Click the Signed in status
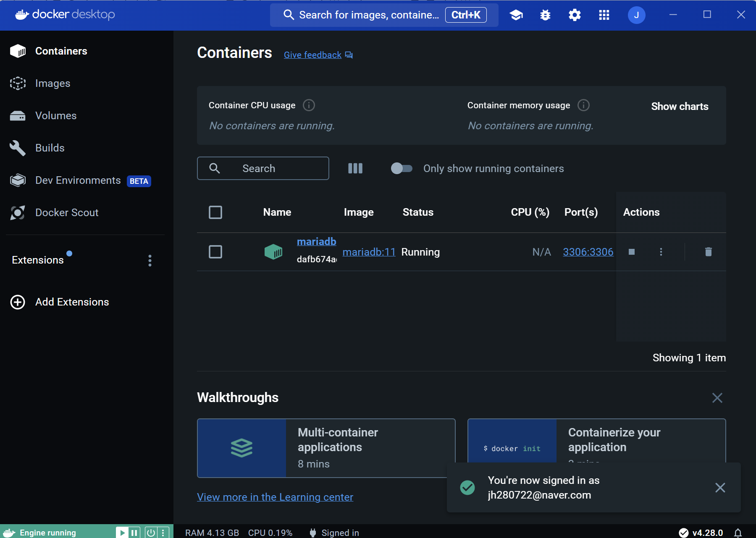Screen dimensions: 756x538 click(334, 533)
